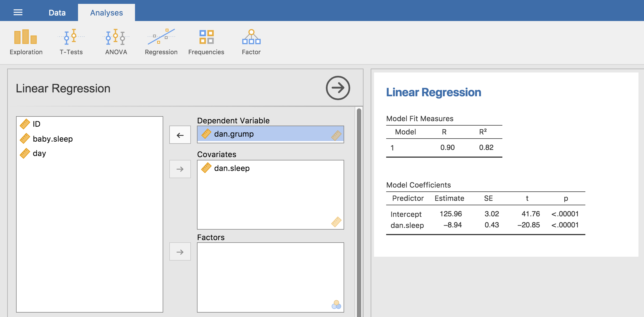
Task: Click inside the empty Factors box
Action: click(x=271, y=277)
